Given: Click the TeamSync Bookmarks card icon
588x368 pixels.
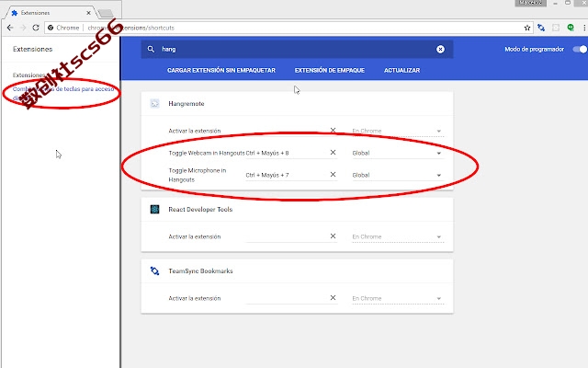Looking at the screenshot, I should (x=154, y=270).
